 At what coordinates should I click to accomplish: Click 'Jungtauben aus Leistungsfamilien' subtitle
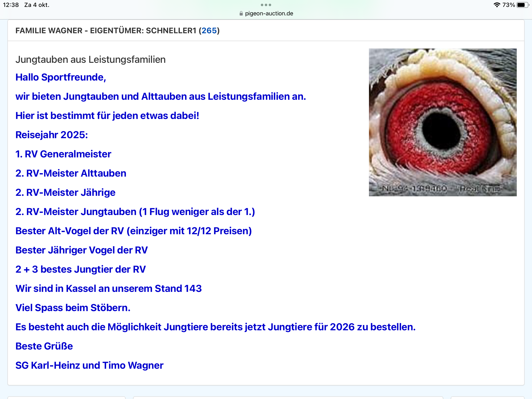(90, 60)
